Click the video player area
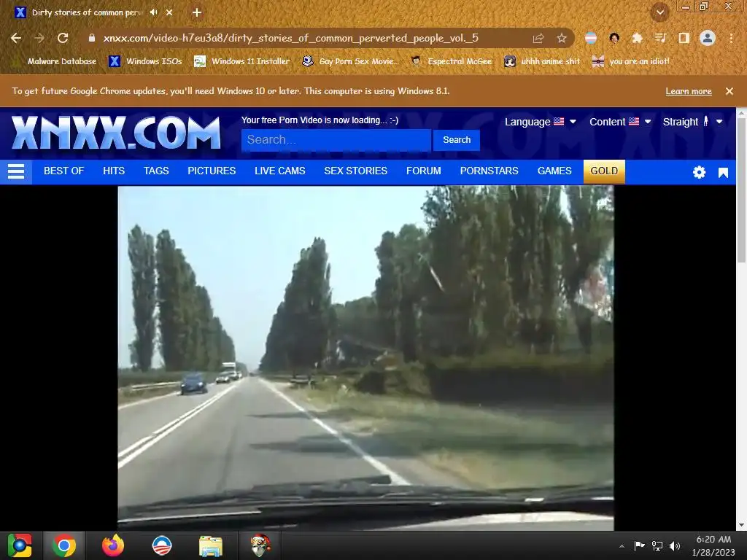This screenshot has height=560, width=747. point(365,357)
